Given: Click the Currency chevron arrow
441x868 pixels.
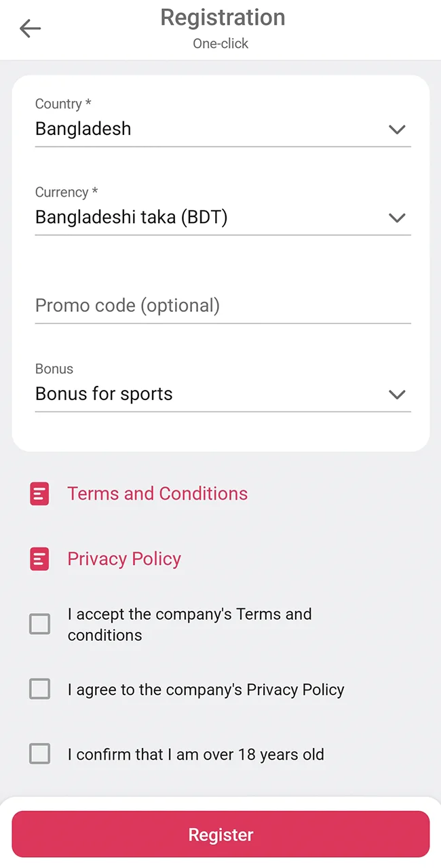Looking at the screenshot, I should [397, 218].
